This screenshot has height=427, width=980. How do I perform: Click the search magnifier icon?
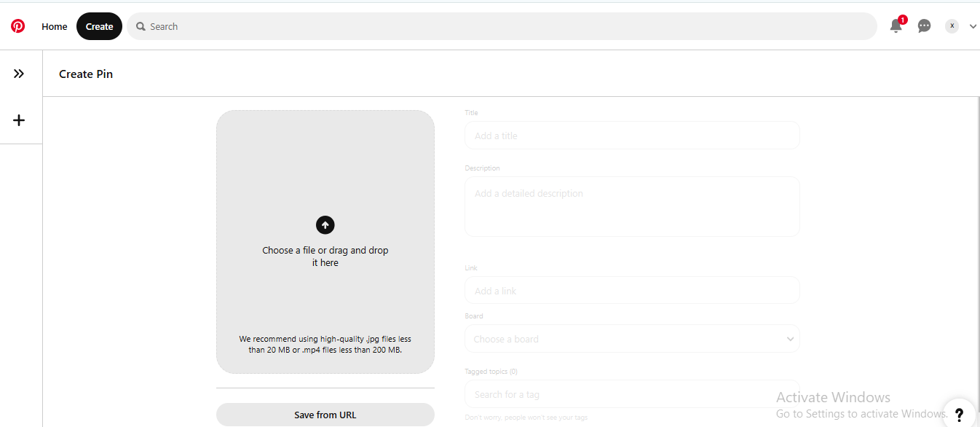pyautogui.click(x=141, y=26)
